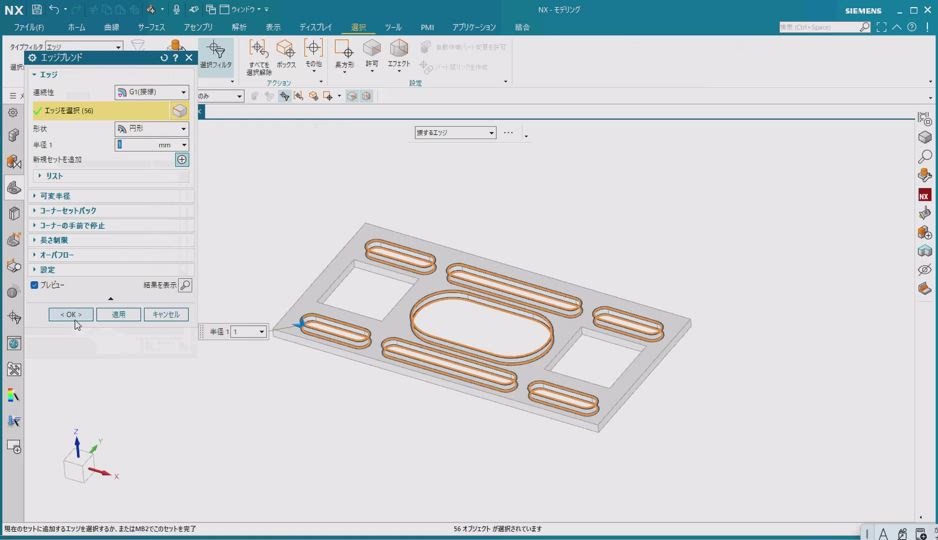
Task: Click the Undo arrow icon
Action: 54,10
